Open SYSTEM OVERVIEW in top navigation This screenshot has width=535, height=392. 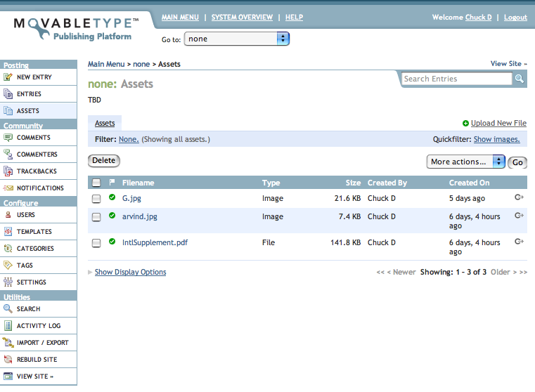pos(242,18)
